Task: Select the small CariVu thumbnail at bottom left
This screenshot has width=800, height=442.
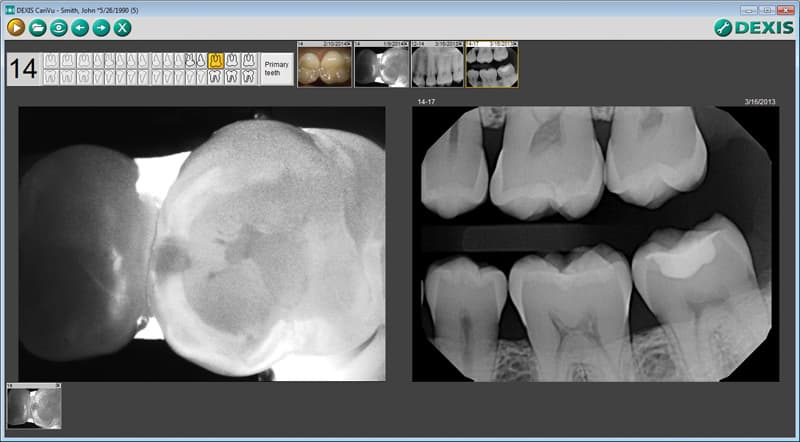Action: (x=34, y=406)
